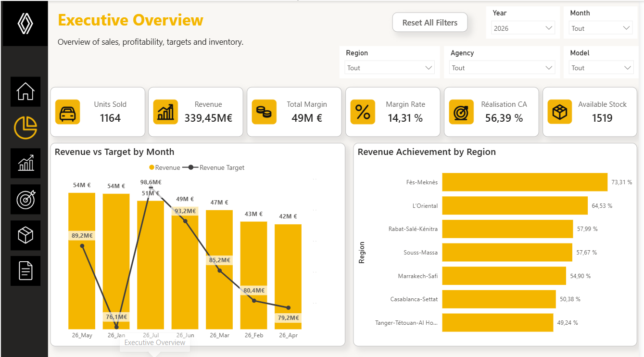This screenshot has width=644, height=357.
Task: Click the Revenue vs Target by Month title
Action: click(114, 152)
